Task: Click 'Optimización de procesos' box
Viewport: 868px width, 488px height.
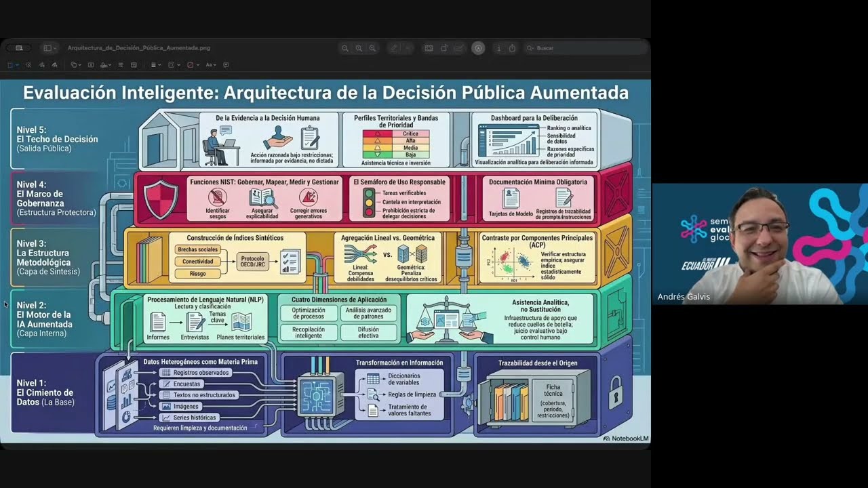Action: (x=308, y=313)
